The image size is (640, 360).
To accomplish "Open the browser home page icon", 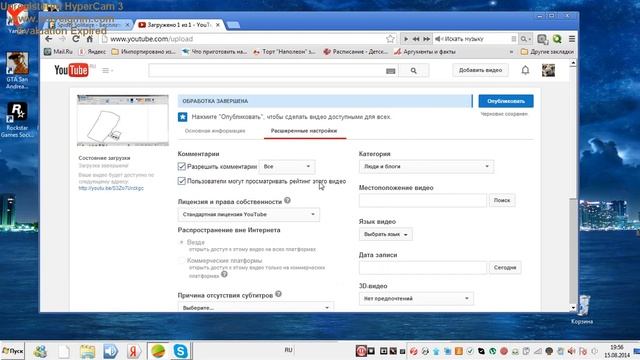I will (x=89, y=39).
